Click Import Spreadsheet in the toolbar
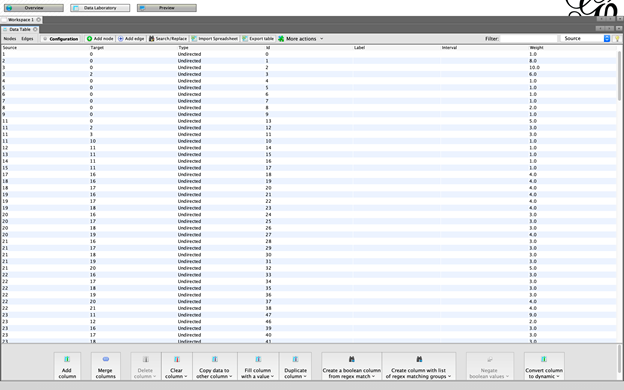The image size is (624, 390). coord(214,39)
